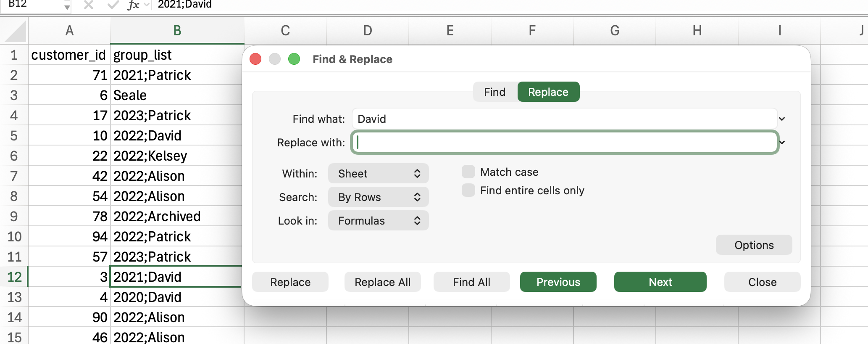Open the Look in Formulas dropdown

click(378, 221)
